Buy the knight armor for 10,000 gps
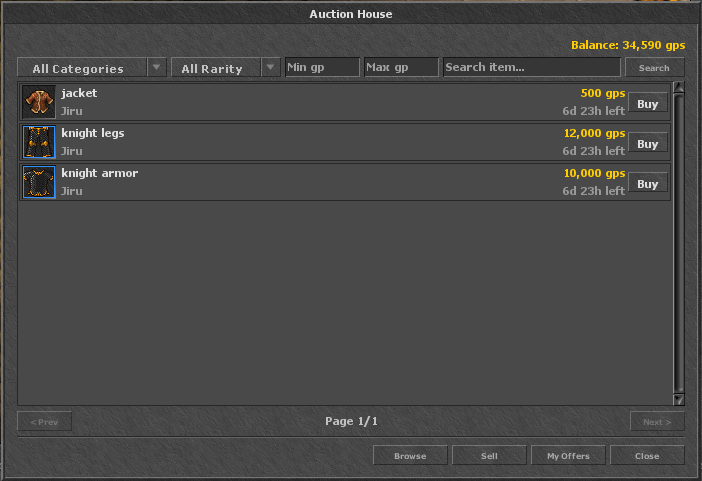 click(x=648, y=183)
